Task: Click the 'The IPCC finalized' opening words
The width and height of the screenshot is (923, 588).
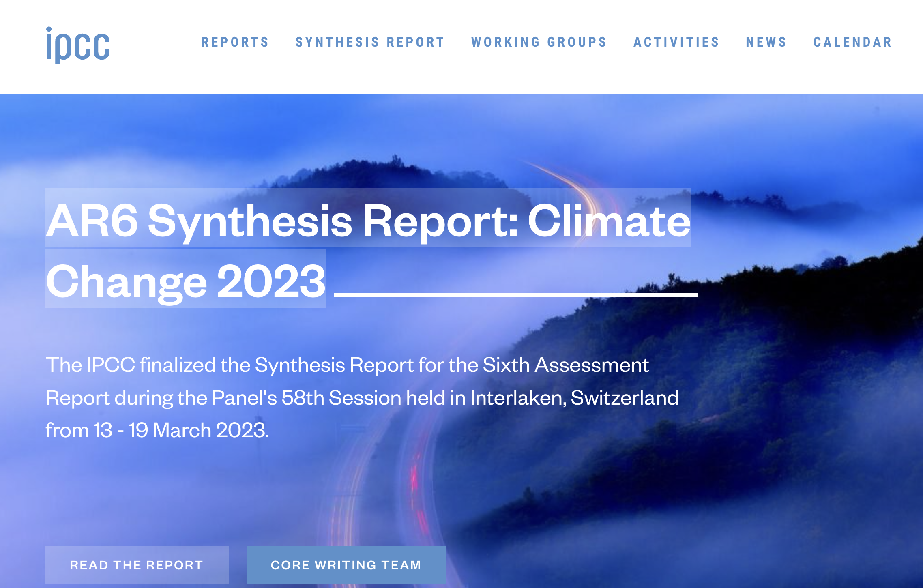Action: 131,365
